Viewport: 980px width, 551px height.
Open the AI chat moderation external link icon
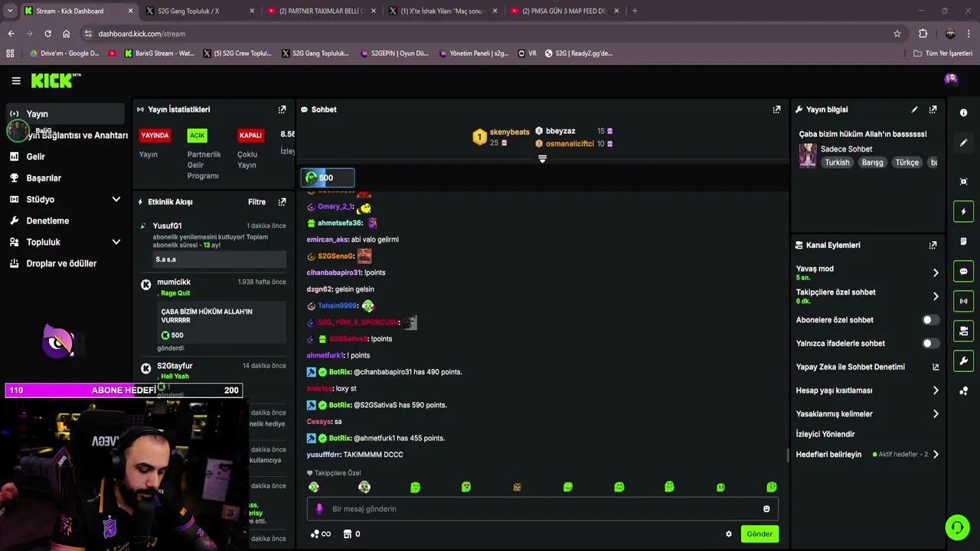(936, 367)
